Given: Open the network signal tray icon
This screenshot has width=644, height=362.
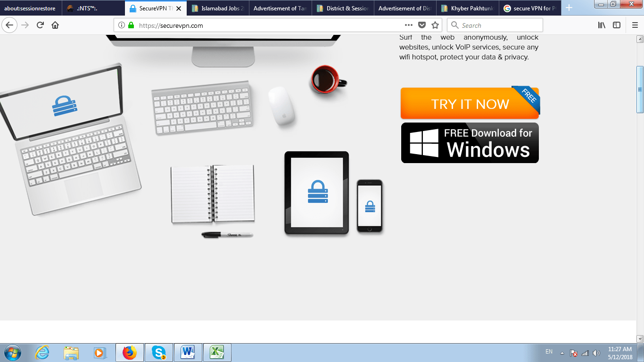Looking at the screenshot, I should [x=585, y=353].
